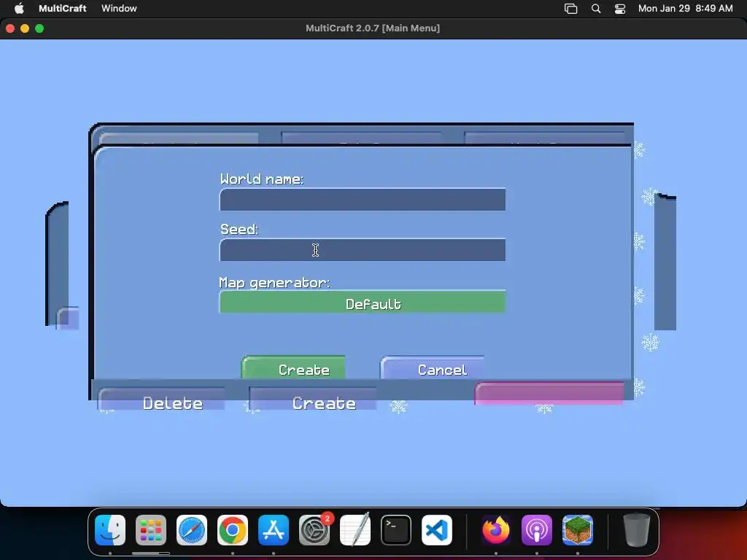Open Control Center in menu bar

[620, 9]
